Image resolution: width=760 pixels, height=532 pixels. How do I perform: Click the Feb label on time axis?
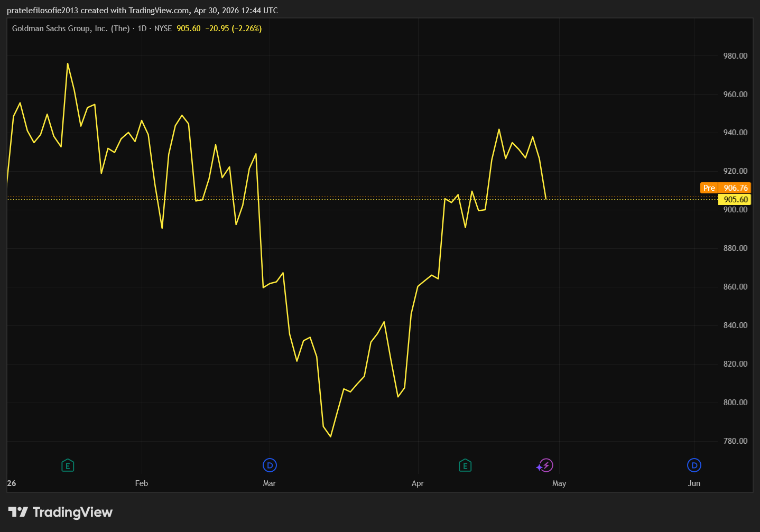click(x=142, y=483)
